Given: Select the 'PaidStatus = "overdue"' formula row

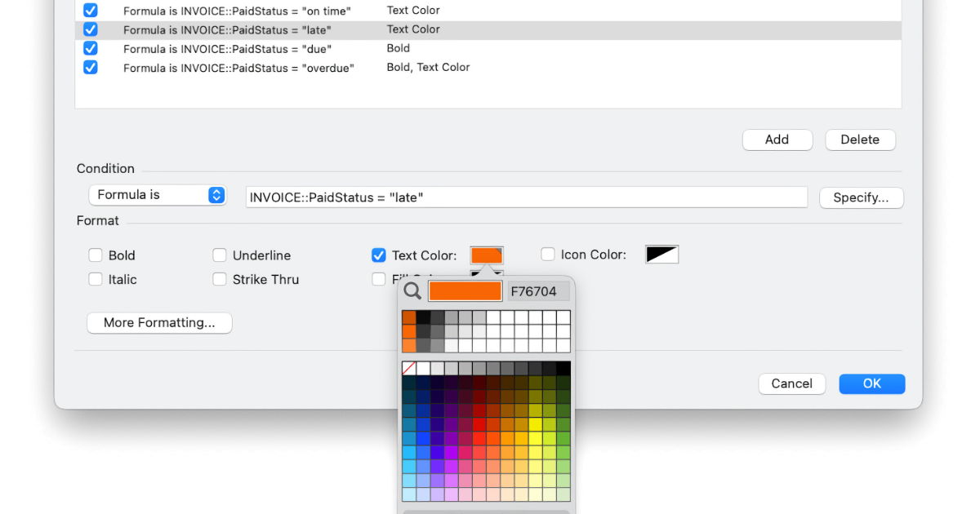Looking at the screenshot, I should [488, 67].
